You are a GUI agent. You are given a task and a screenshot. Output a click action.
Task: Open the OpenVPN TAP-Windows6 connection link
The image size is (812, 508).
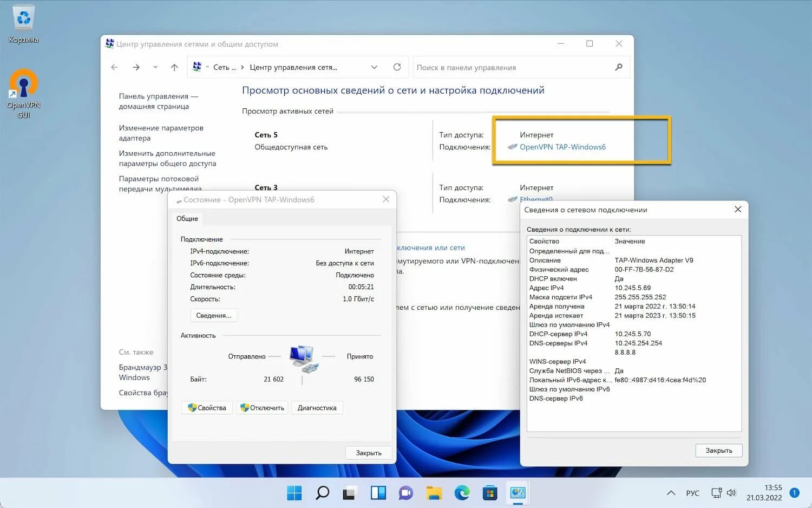tap(562, 147)
